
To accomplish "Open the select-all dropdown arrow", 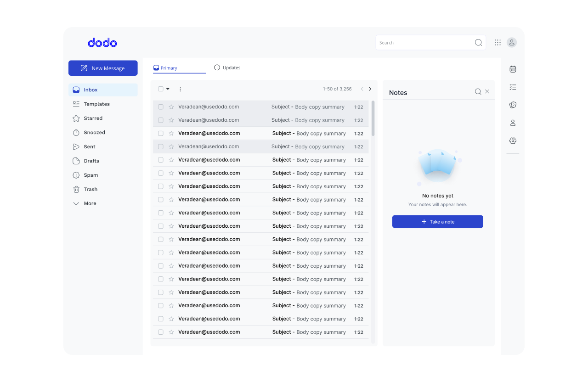I will click(168, 89).
